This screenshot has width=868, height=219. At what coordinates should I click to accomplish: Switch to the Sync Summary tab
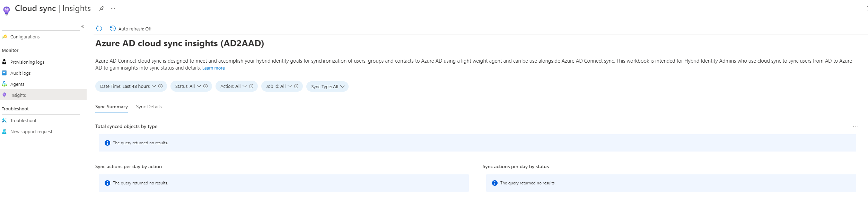112,107
